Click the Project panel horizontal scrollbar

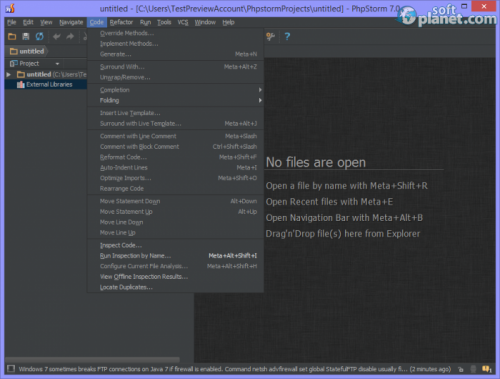[93, 359]
